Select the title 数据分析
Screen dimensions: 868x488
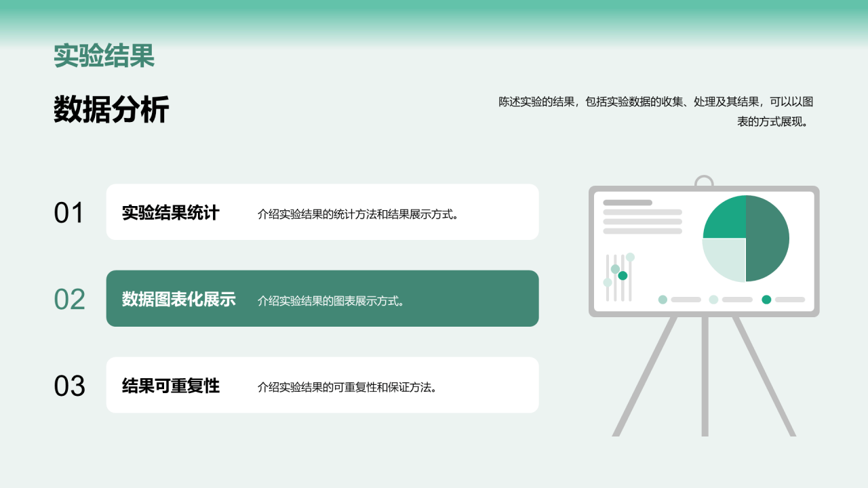coord(111,109)
